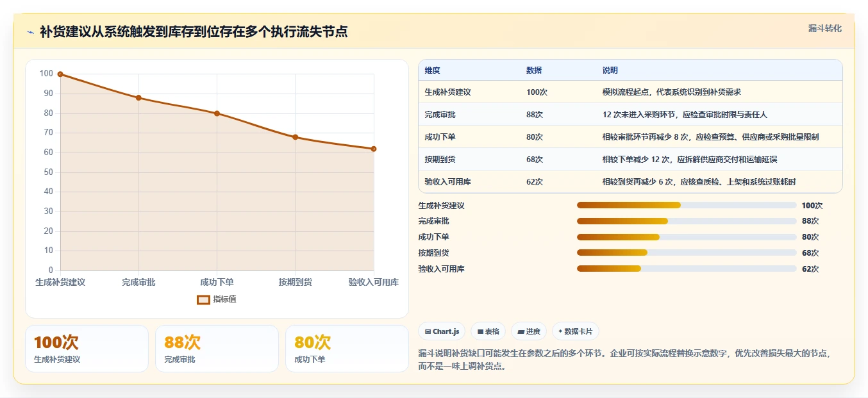Click the 验收入可用库 progress bar

pos(687,269)
